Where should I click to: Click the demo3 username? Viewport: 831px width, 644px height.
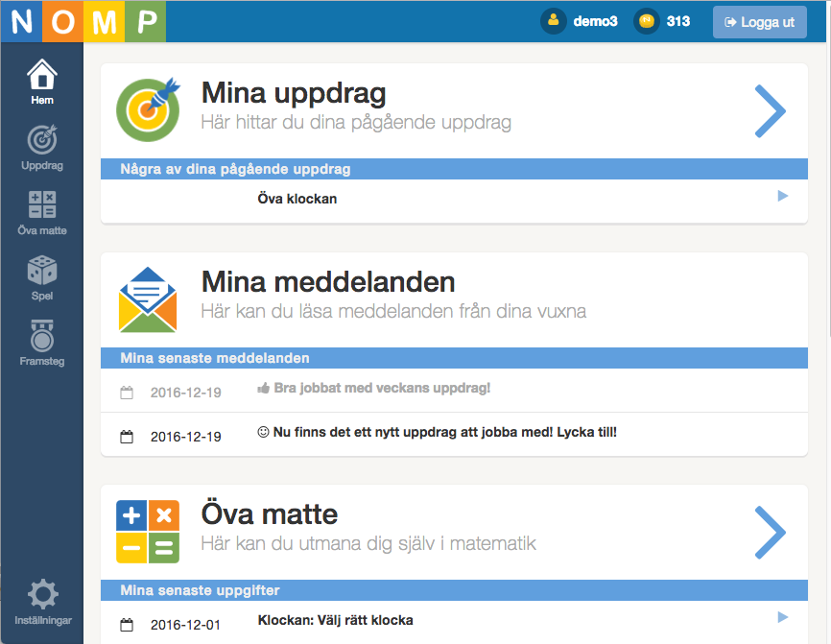[x=595, y=21]
